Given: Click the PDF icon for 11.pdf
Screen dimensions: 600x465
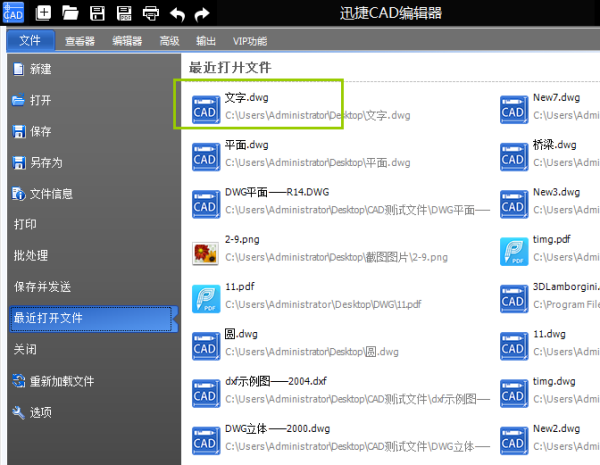Looking at the screenshot, I should pos(206,299).
